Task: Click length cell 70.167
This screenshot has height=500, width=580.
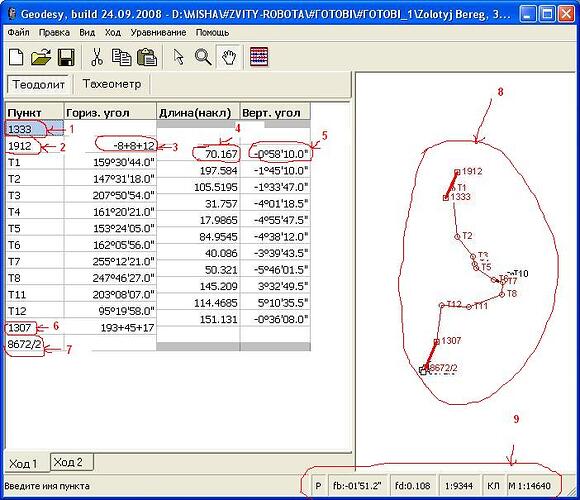Action: [198, 154]
